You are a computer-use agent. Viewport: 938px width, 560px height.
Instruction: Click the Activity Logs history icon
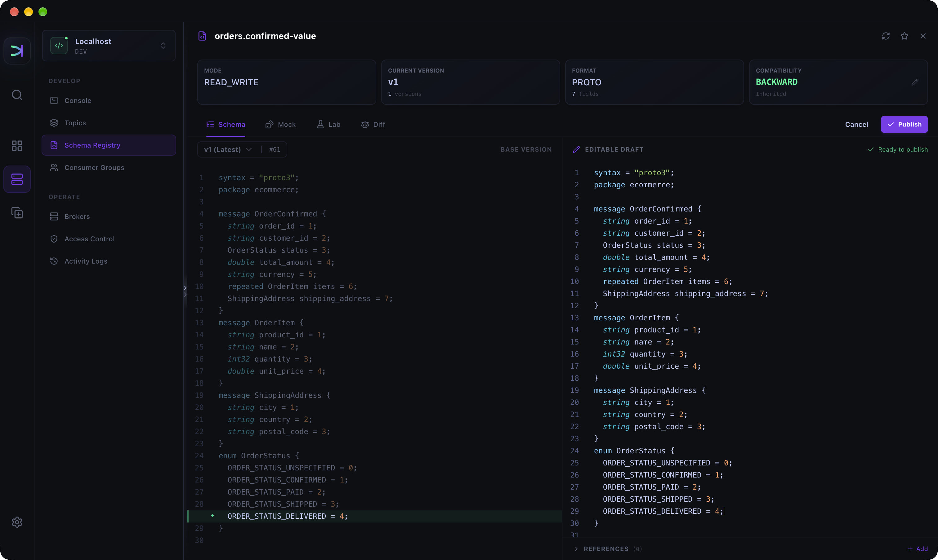tap(54, 261)
